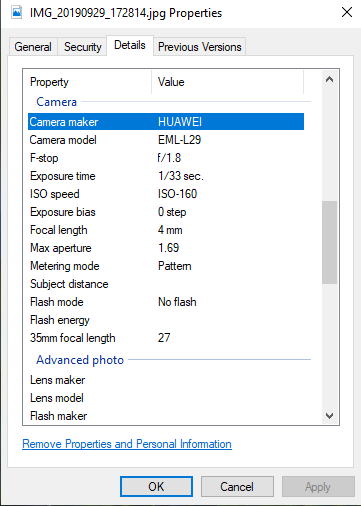Open the Security tab
Screen dimensions: 361x506
pos(82,47)
